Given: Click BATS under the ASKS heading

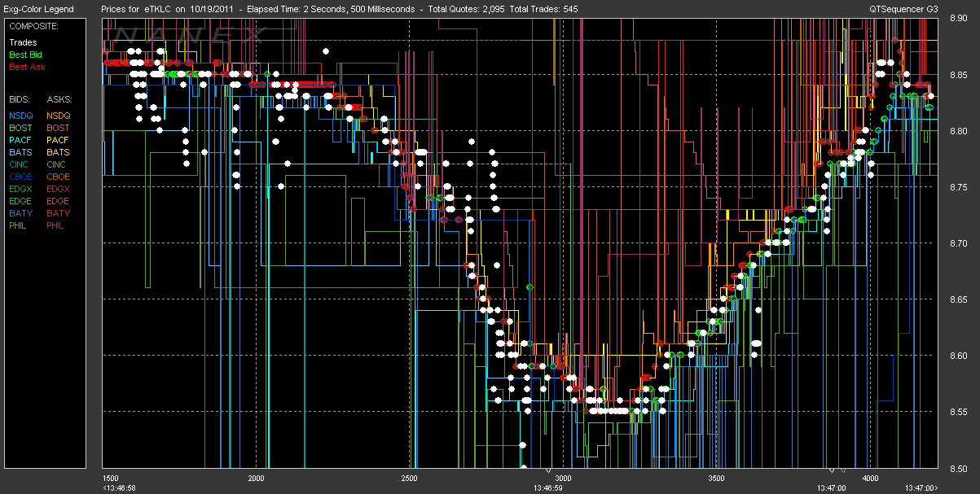Looking at the screenshot, I should pos(59,152).
